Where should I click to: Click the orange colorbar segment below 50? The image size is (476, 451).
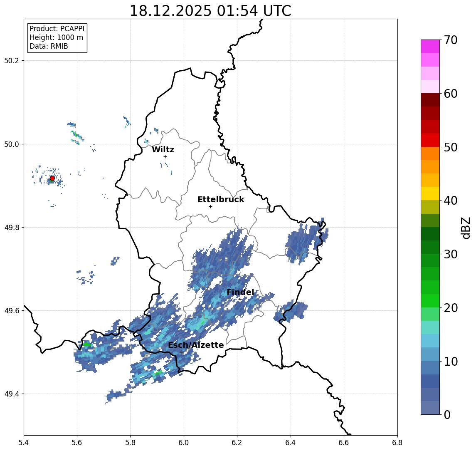[x=430, y=154]
